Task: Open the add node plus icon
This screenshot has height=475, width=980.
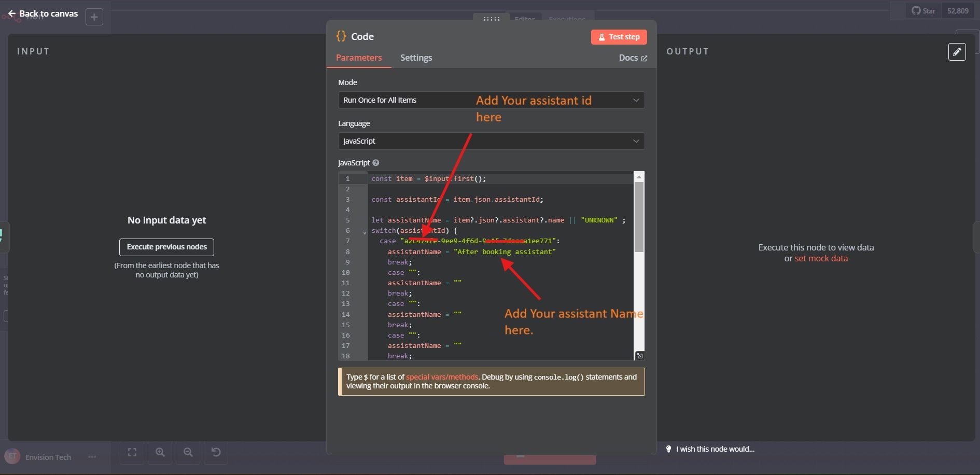Action: point(94,17)
